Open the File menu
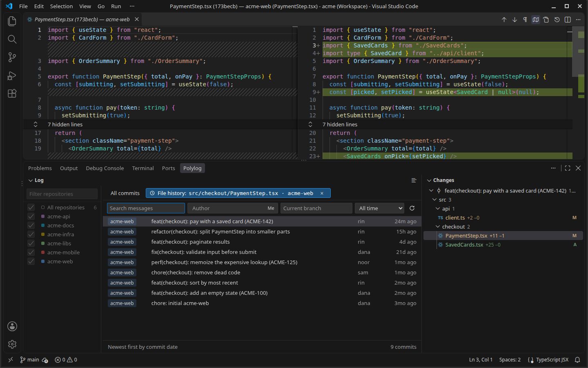The image size is (588, 368). (x=24, y=6)
